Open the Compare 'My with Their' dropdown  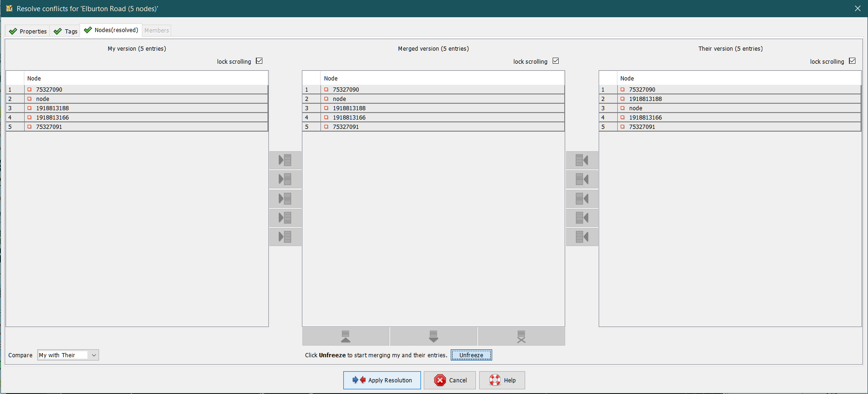(68, 355)
